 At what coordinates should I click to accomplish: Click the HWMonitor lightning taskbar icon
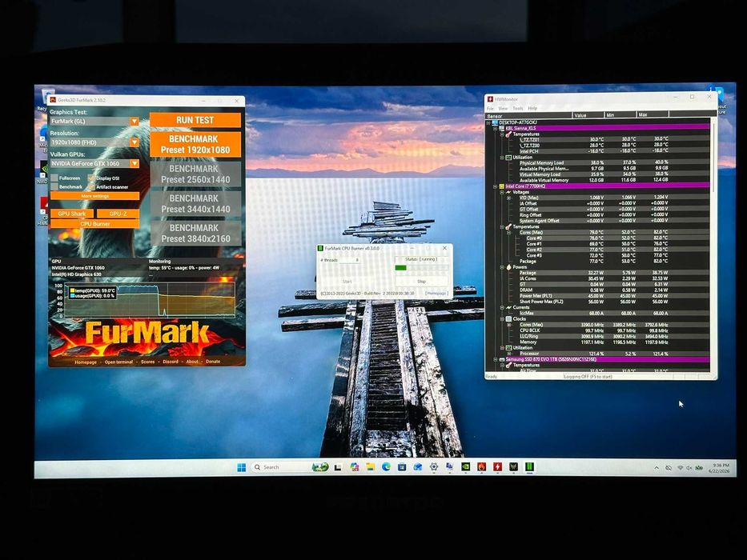497,467
